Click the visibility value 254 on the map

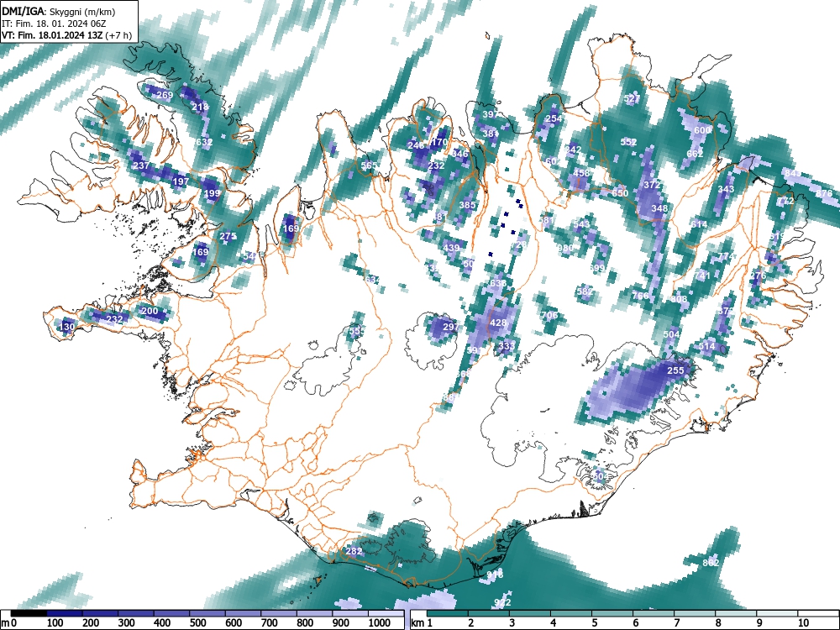coord(554,119)
